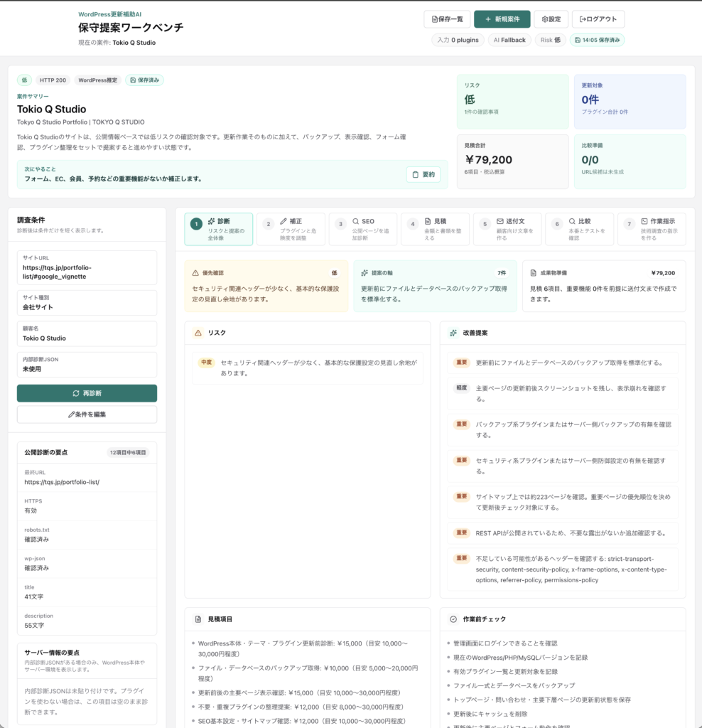Click the magnifier icon in SEO tab
The image size is (702, 728).
pyautogui.click(x=355, y=222)
